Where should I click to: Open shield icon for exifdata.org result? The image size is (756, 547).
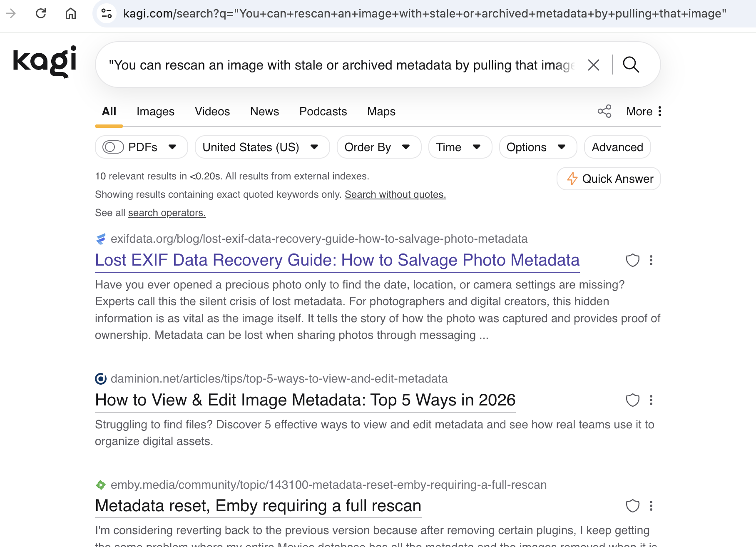[x=632, y=260]
